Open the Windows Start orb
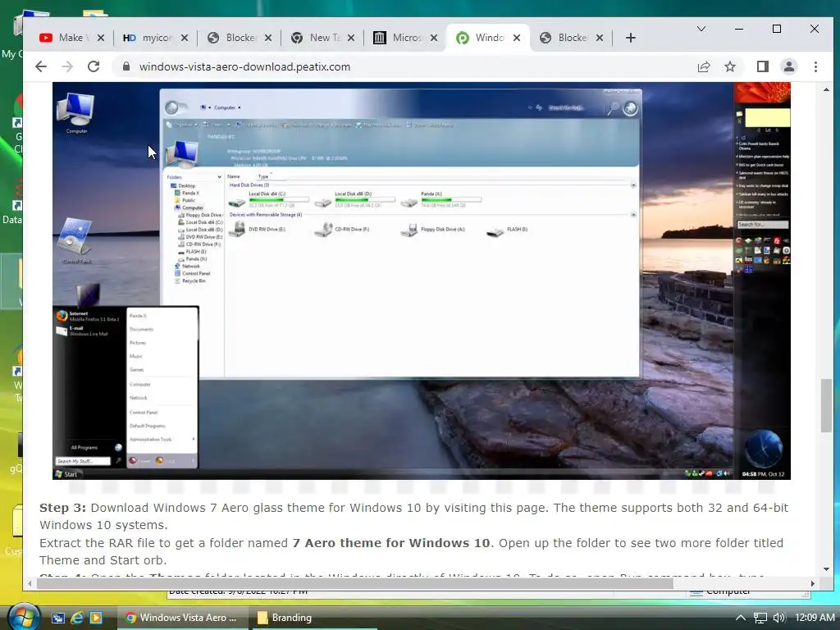840x630 pixels. click(x=24, y=617)
